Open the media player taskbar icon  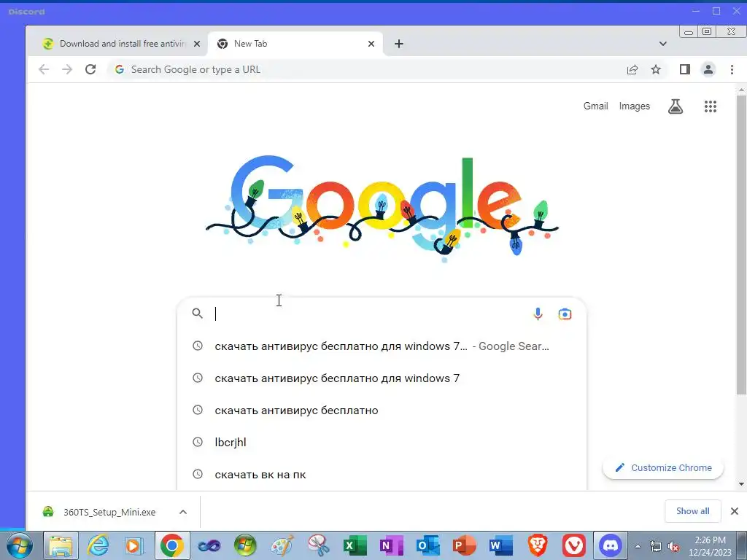pyautogui.click(x=134, y=545)
